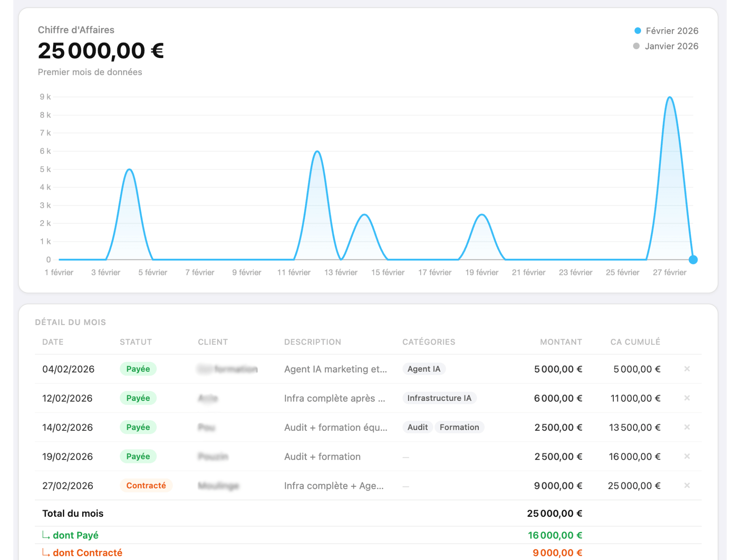This screenshot has height=560, width=740.
Task: Click the Payée status badge on 04/02/2026
Action: [x=138, y=369]
